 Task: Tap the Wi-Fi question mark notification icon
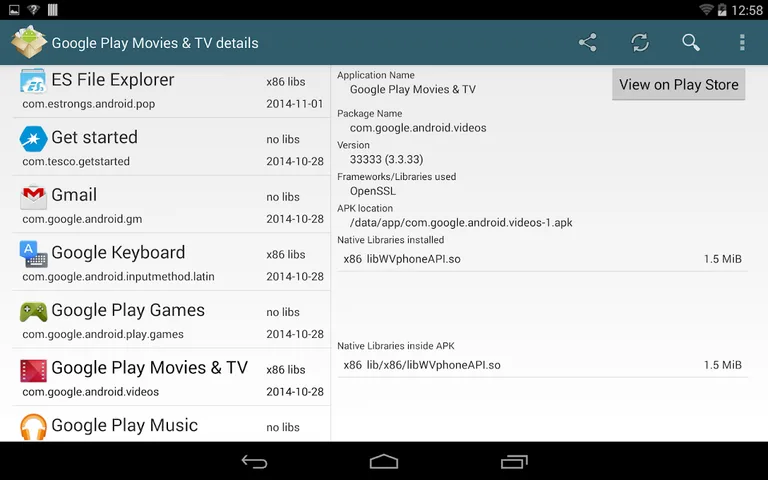[33, 9]
